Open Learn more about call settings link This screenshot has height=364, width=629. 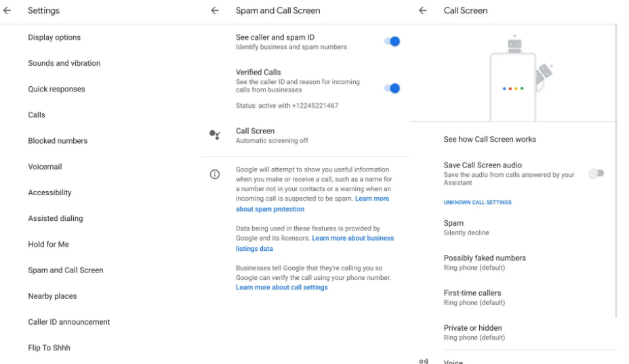[281, 287]
